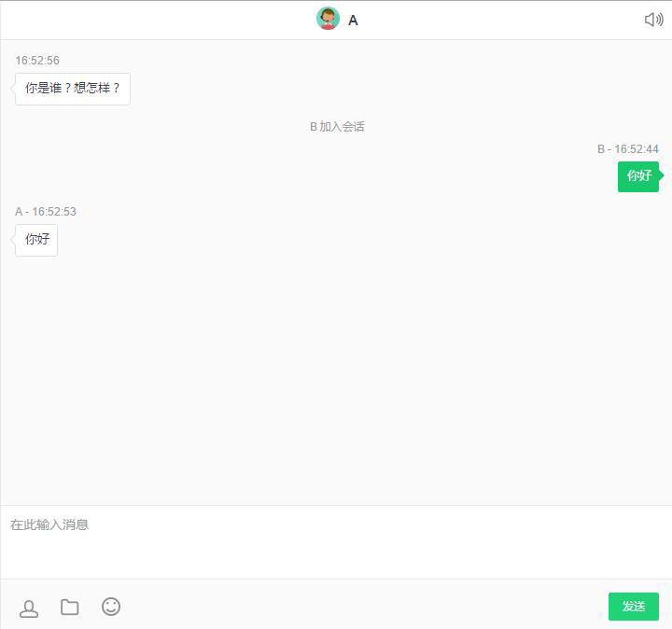The height and width of the screenshot is (629, 672).
Task: Click the header name A
Action: click(x=353, y=20)
